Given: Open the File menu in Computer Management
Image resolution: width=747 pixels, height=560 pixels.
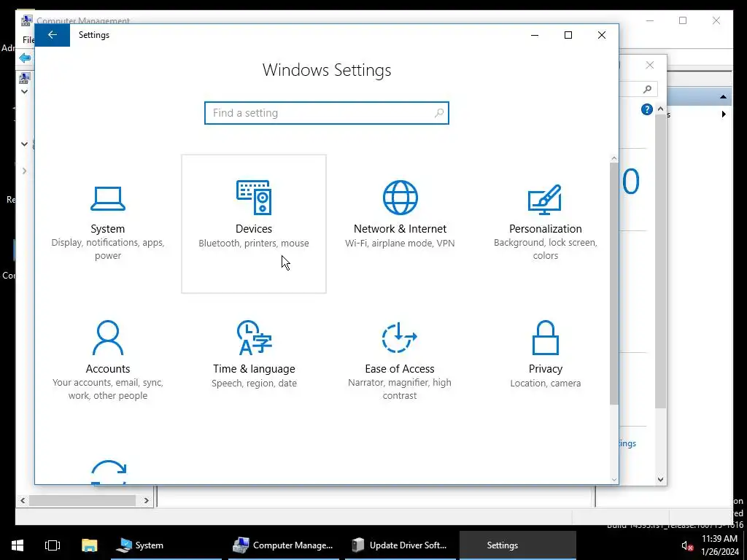Looking at the screenshot, I should [28, 40].
